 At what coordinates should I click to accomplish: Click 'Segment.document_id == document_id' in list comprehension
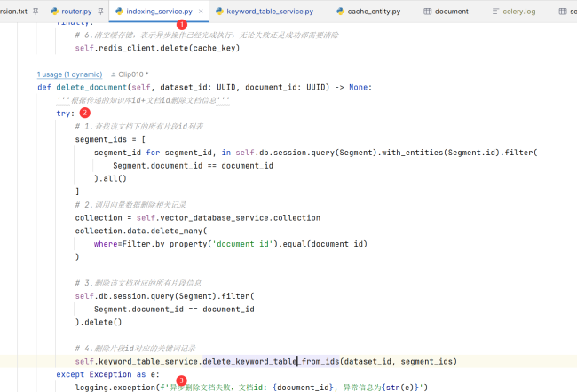coord(193,166)
